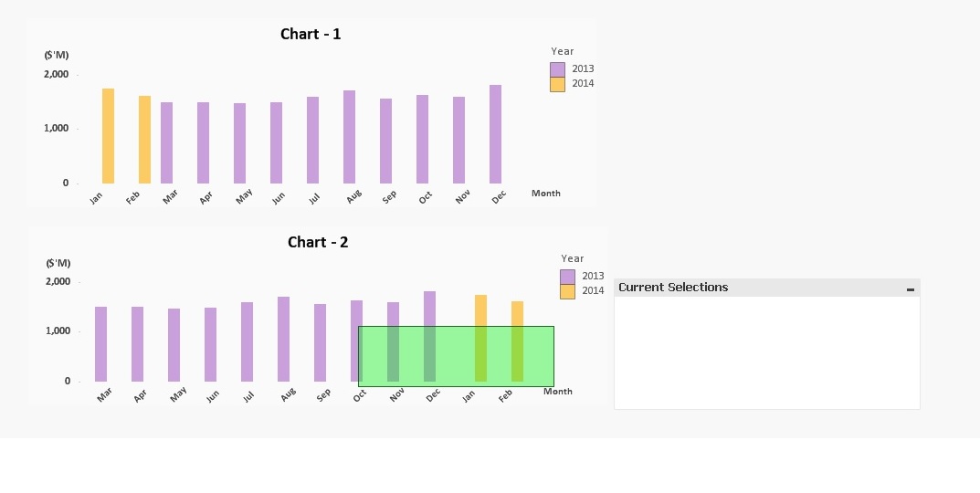
Task: Click the 2014 orange legend swatch in Chart - 2
Action: pyautogui.click(x=567, y=291)
